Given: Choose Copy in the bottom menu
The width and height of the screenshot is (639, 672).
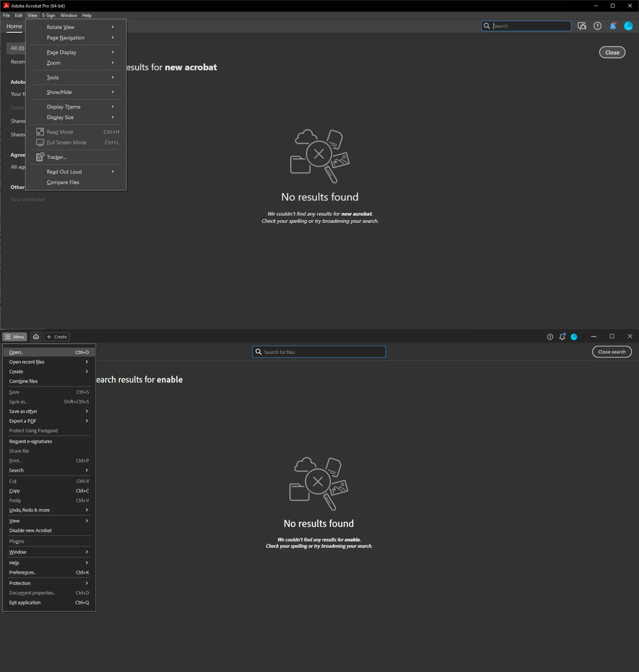Looking at the screenshot, I should (x=49, y=490).
